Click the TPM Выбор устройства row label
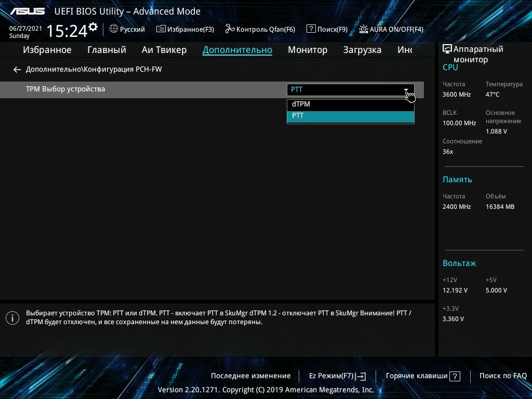The height and width of the screenshot is (399, 532). pyautogui.click(x=65, y=89)
